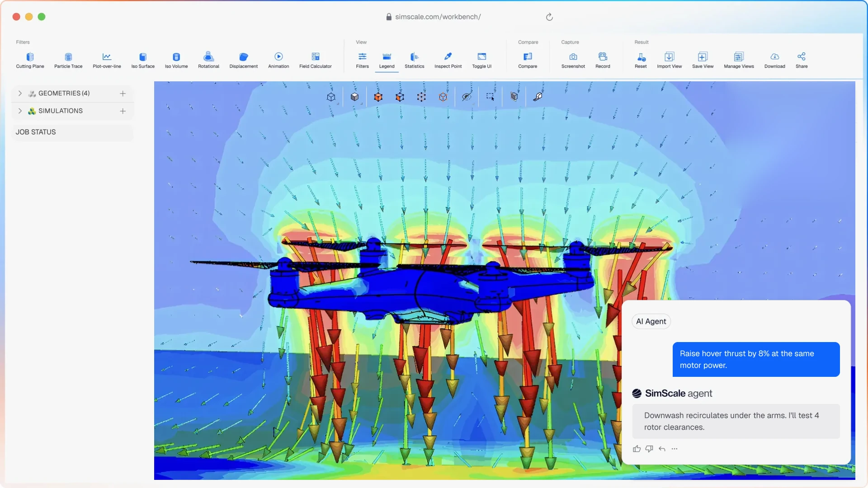Click Import View
This screenshot has width=868, height=488.
[669, 60]
